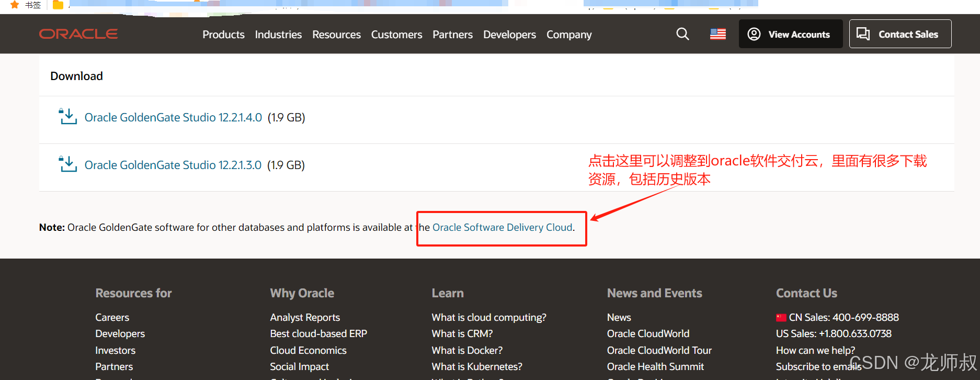Open Careers footer link
The width and height of the screenshot is (980, 380).
(x=112, y=317)
